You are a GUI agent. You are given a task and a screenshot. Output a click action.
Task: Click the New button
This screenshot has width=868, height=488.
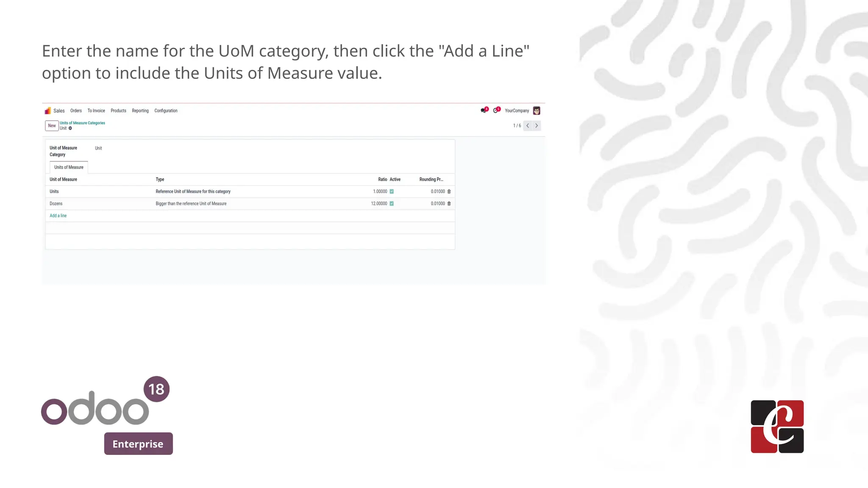(52, 126)
